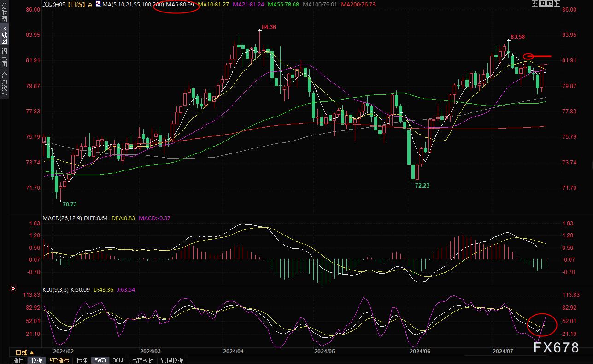This screenshot has width=593, height=364.
Task: Open 管理模板 template manager
Action: point(172,360)
